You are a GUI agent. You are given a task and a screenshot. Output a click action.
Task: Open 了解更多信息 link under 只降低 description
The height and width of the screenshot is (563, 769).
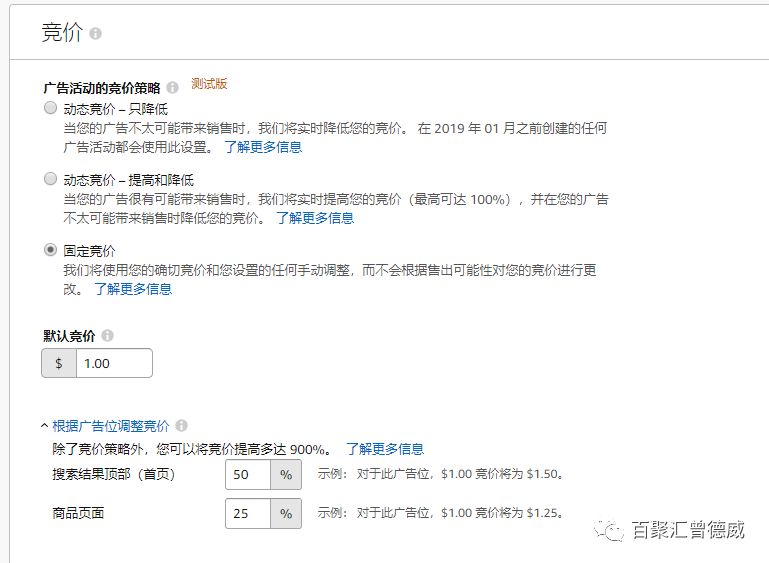point(262,147)
